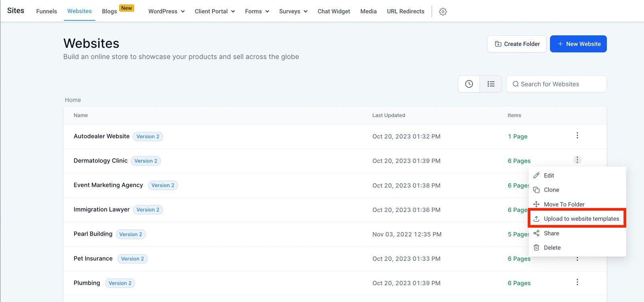
Task: Click the New Website button
Action: [x=578, y=44]
